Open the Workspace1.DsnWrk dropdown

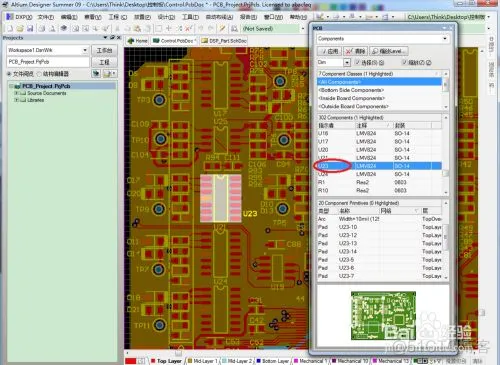pos(85,50)
